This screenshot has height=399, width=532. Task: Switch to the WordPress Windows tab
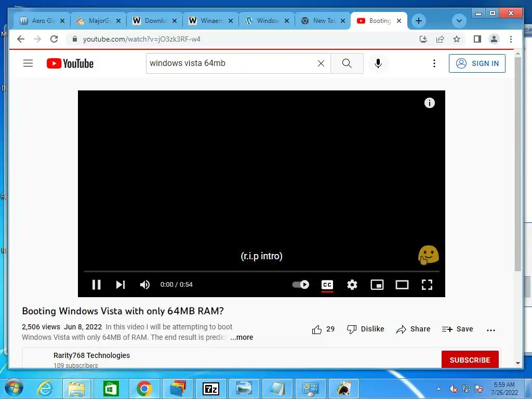pos(267,21)
